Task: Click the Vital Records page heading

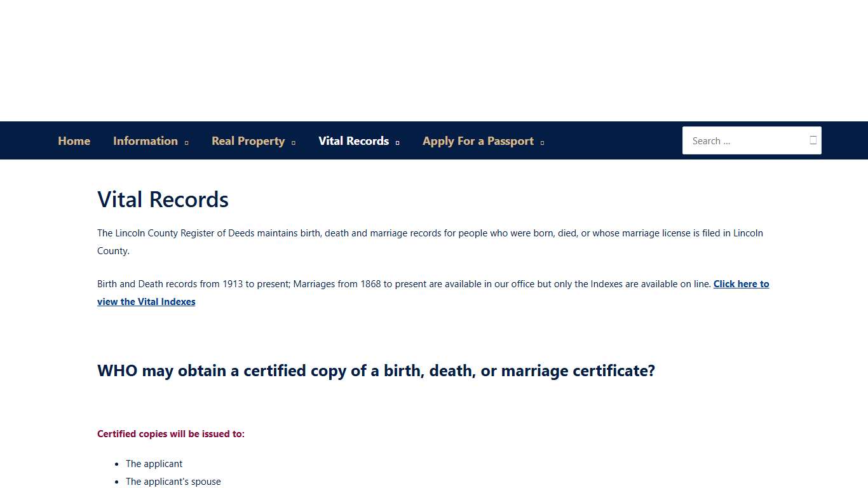Action: click(x=163, y=199)
